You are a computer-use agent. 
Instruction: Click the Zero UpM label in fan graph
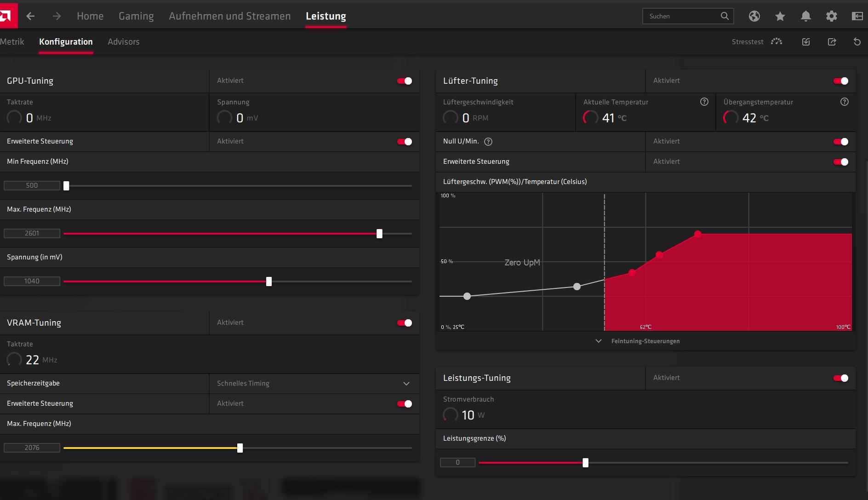[x=522, y=263]
